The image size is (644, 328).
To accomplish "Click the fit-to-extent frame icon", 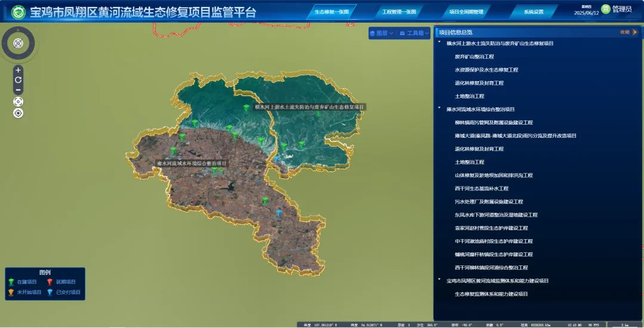I will [18, 101].
